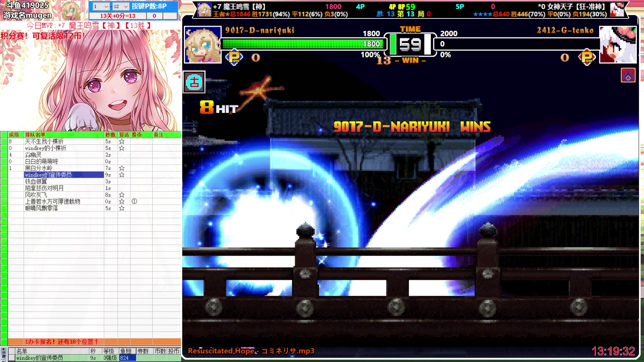Click the right player's red Pow badge

click(x=587, y=57)
